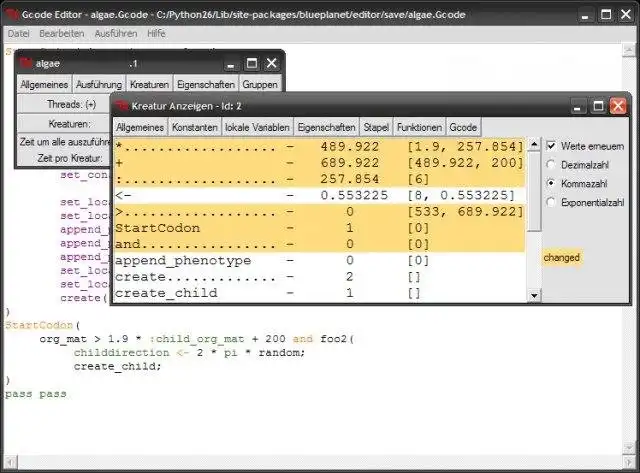The width and height of the screenshot is (640, 473).
Task: Minimize the Kreatur Anzeigen window
Action: pyautogui.click(x=577, y=107)
